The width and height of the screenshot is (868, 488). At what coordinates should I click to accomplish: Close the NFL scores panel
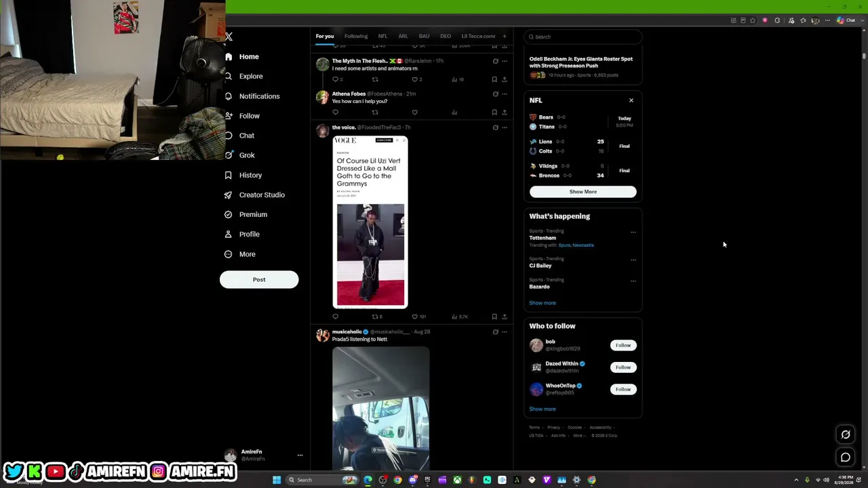(631, 100)
